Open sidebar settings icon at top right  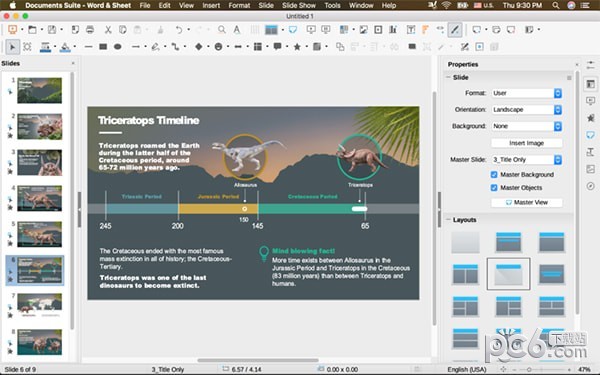tap(590, 65)
